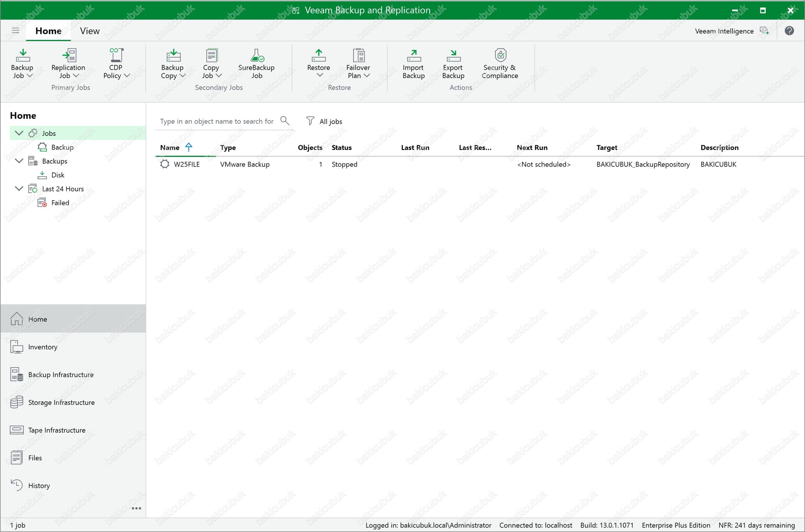Collapse the Last 24 Hours node
This screenshot has height=532, width=805.
(x=19, y=189)
